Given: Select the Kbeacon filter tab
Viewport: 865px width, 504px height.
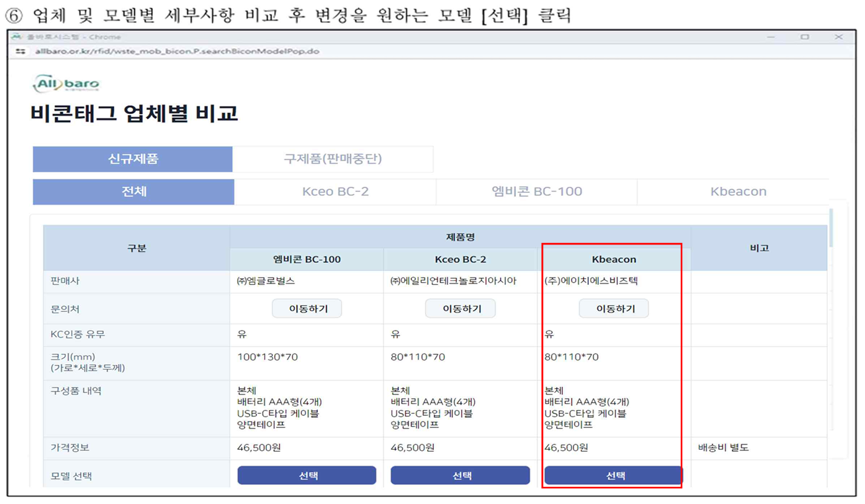Looking at the screenshot, I should (x=738, y=191).
